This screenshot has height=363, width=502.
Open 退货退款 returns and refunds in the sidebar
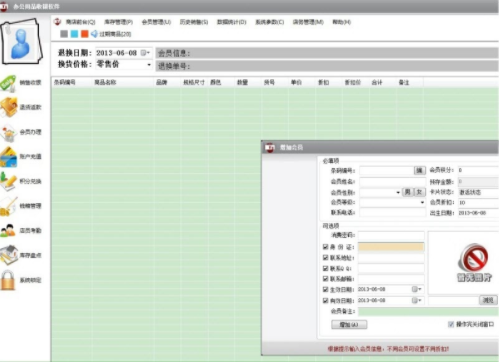coord(9,107)
